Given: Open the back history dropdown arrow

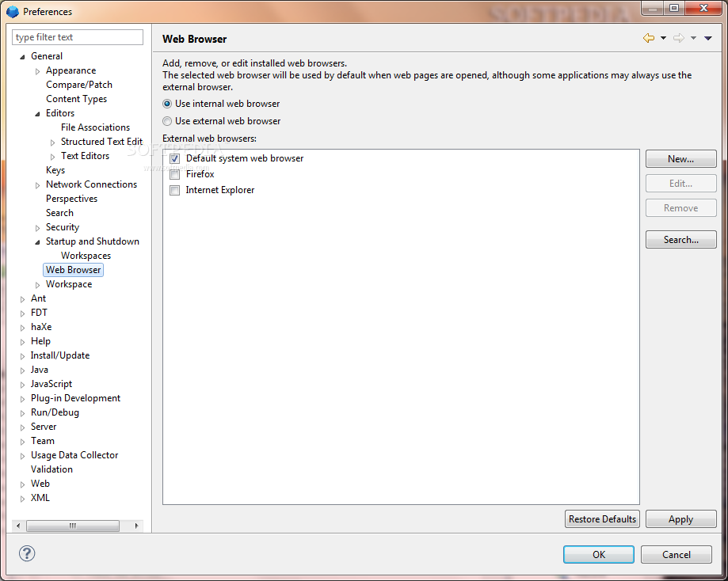Looking at the screenshot, I should [664, 39].
